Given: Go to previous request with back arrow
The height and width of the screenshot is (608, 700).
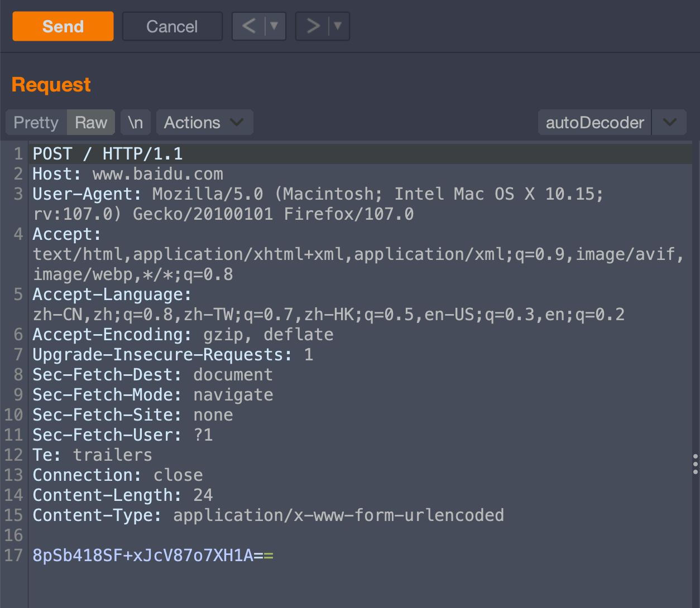Looking at the screenshot, I should click(x=249, y=26).
